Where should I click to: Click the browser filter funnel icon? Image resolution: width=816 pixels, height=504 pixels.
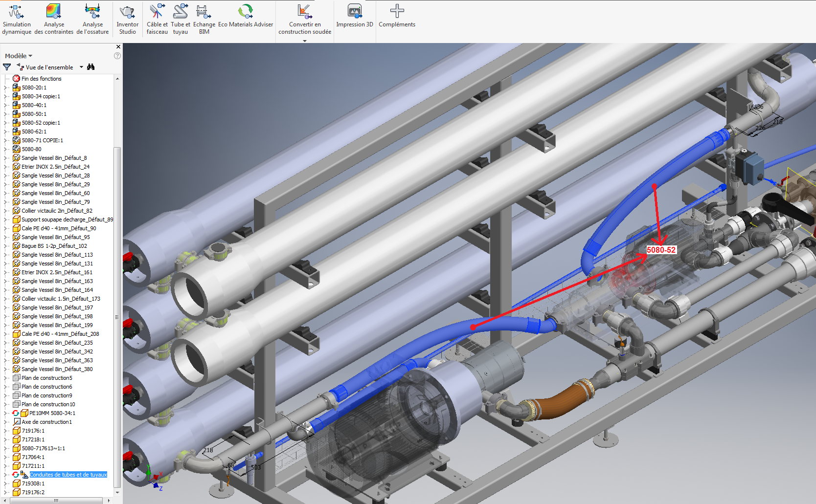point(7,67)
